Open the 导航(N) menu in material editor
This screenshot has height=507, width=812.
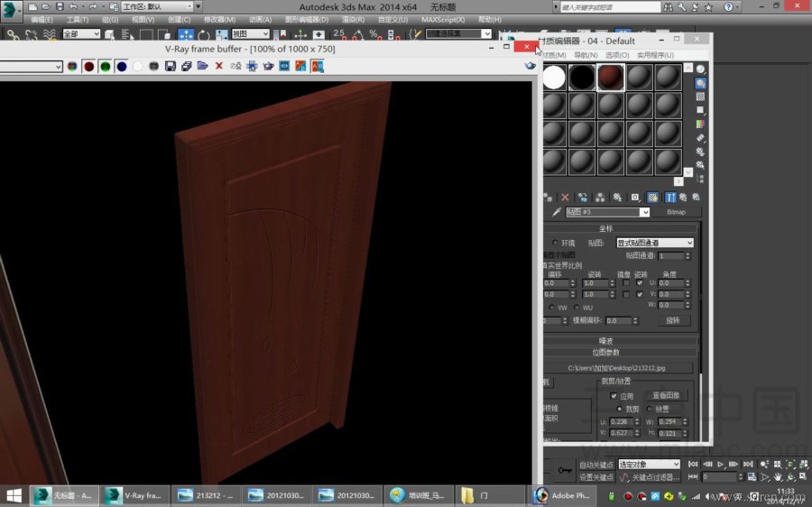(x=586, y=55)
